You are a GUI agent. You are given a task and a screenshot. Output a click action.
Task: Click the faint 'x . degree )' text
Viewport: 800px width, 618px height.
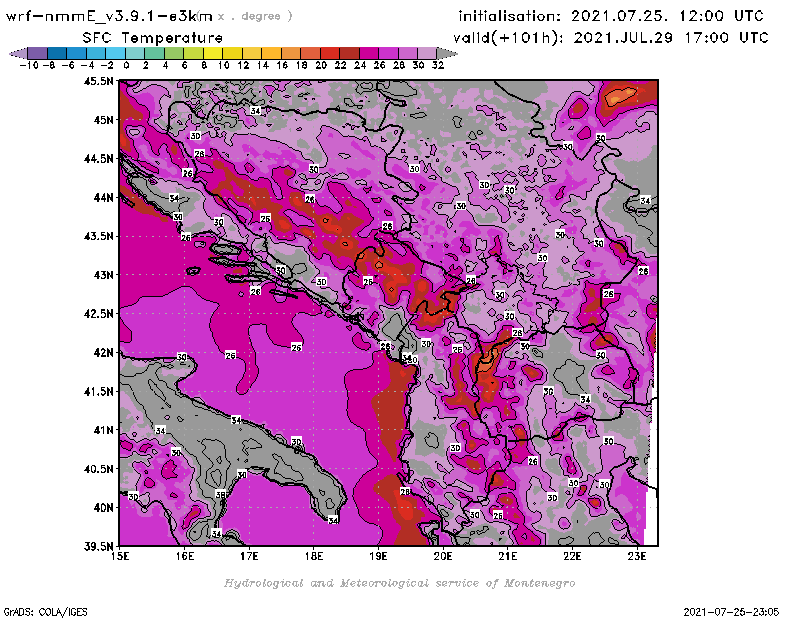(x=255, y=16)
